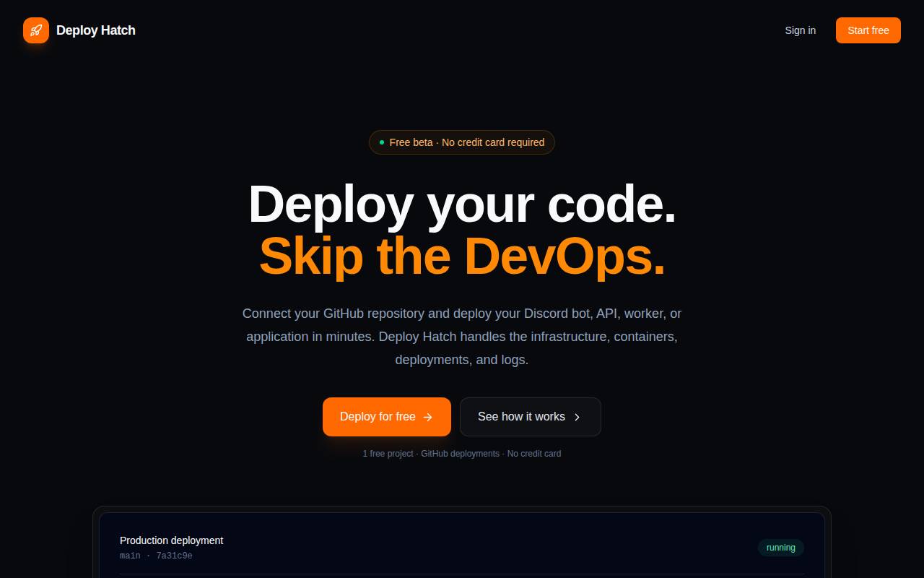This screenshot has width=924, height=578.
Task: Open the Deploy Hatch brand name link
Action: point(96,30)
